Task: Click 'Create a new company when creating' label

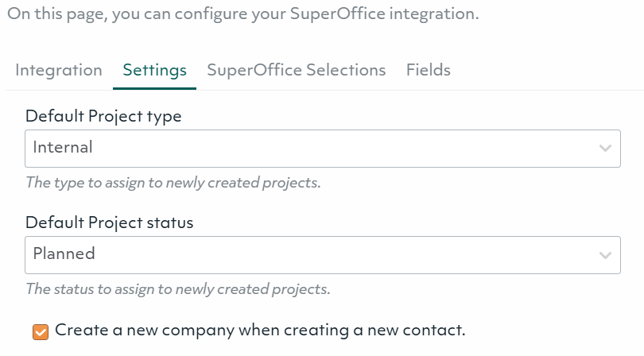Action: click(x=259, y=330)
